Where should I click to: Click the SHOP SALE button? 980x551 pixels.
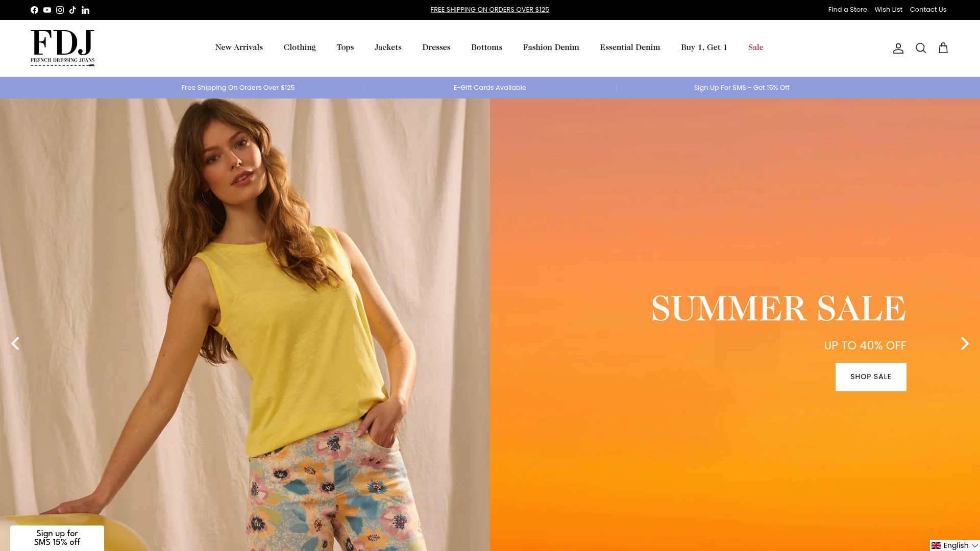[x=871, y=377]
